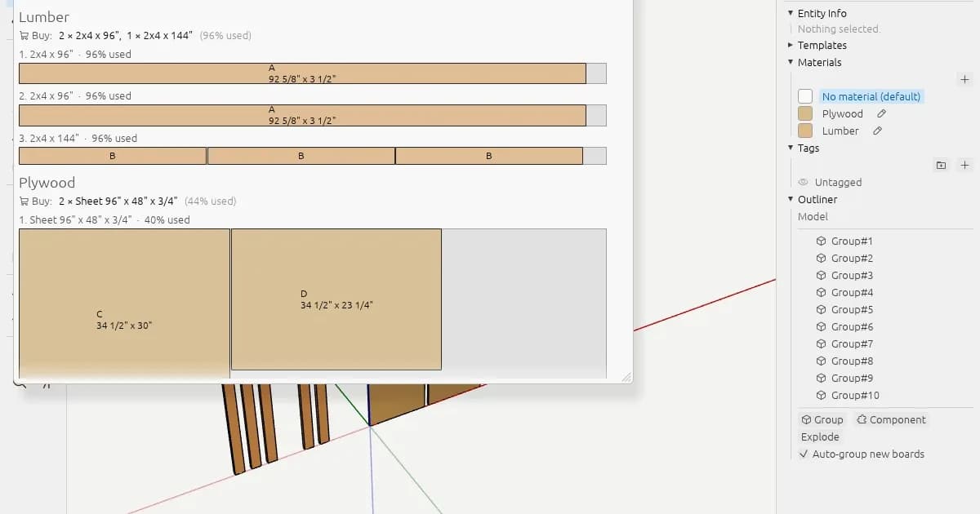Image resolution: width=980 pixels, height=514 pixels.
Task: Click the Untagged tag label
Action: point(838,182)
